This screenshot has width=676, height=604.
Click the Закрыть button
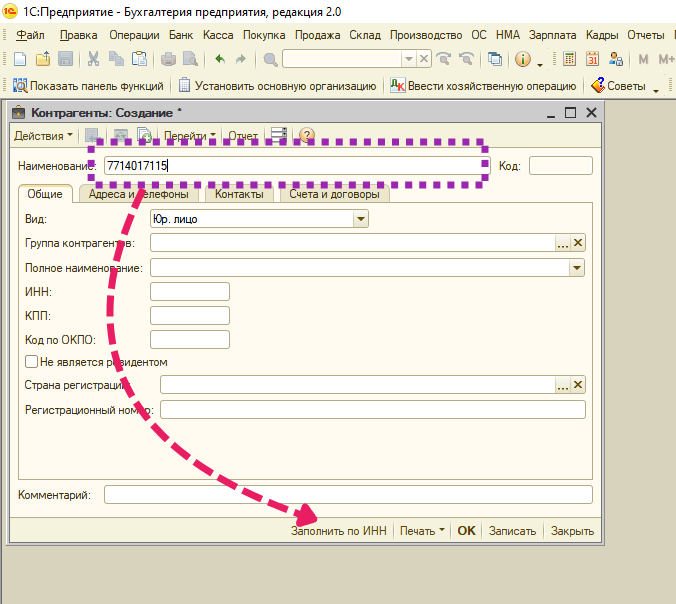(x=572, y=531)
